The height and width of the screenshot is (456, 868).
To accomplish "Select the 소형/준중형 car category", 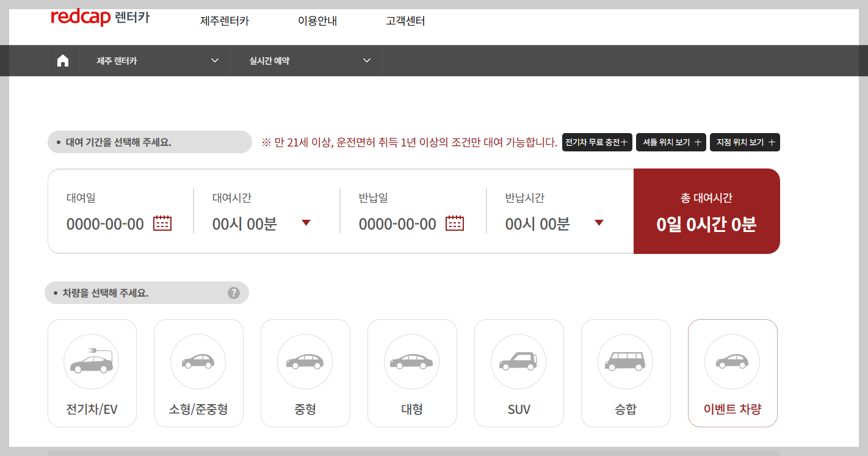I will 198,374.
